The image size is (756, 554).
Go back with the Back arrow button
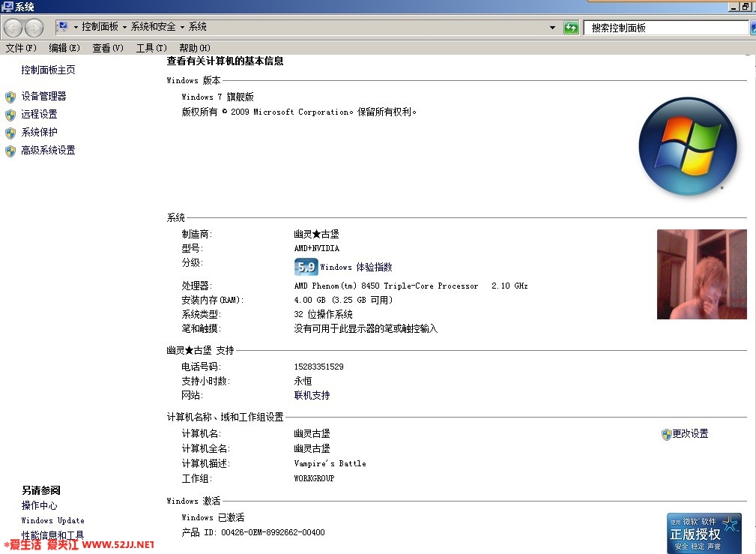pos(13,28)
